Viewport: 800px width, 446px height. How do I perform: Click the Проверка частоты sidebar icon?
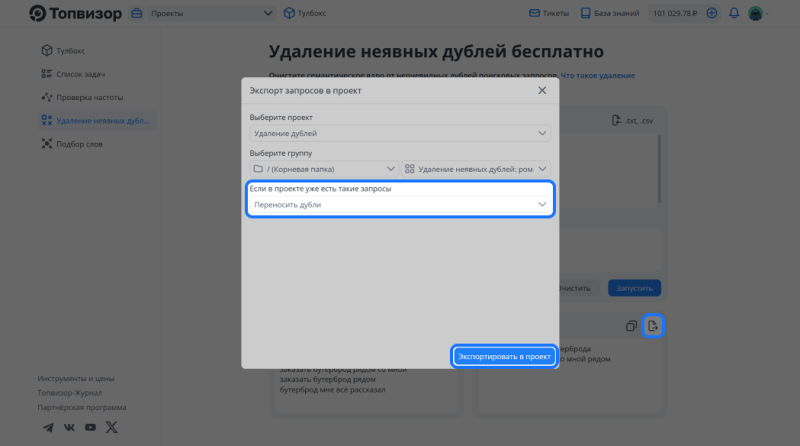pyautogui.click(x=47, y=97)
